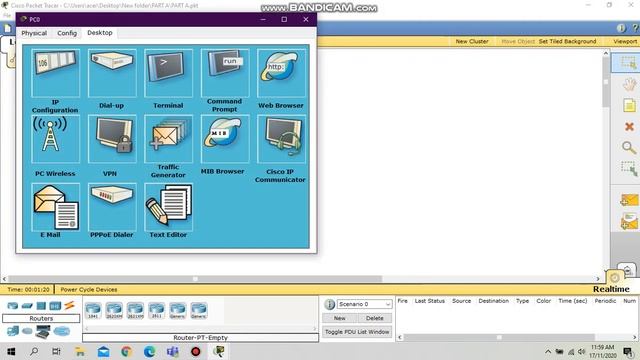The width and height of the screenshot is (640, 360).
Task: Launch the Terminal application
Action: pyautogui.click(x=168, y=73)
